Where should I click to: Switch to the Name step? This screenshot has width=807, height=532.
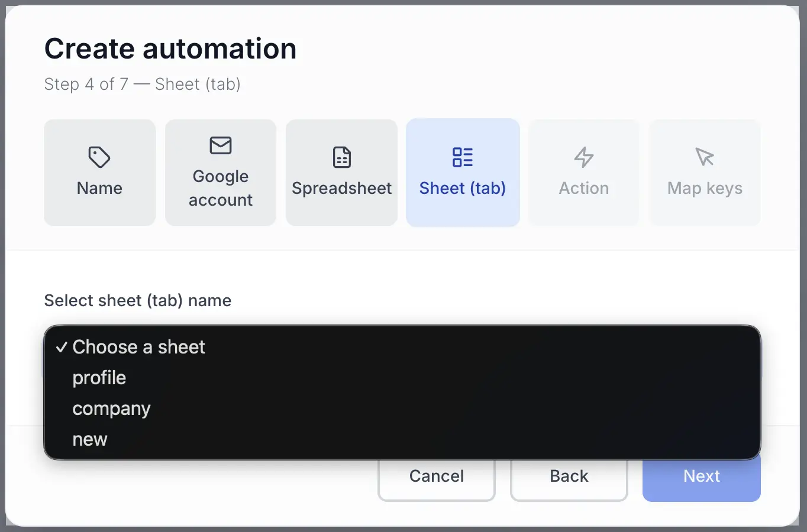coord(99,173)
